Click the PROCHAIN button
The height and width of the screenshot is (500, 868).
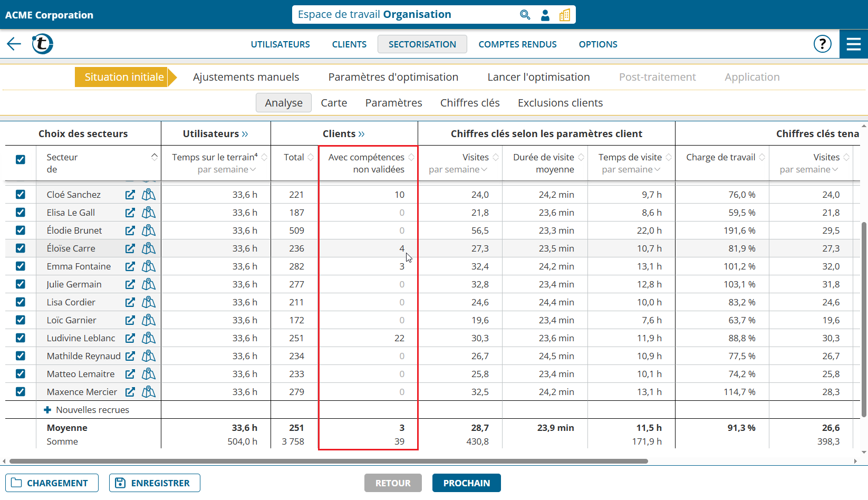466,483
